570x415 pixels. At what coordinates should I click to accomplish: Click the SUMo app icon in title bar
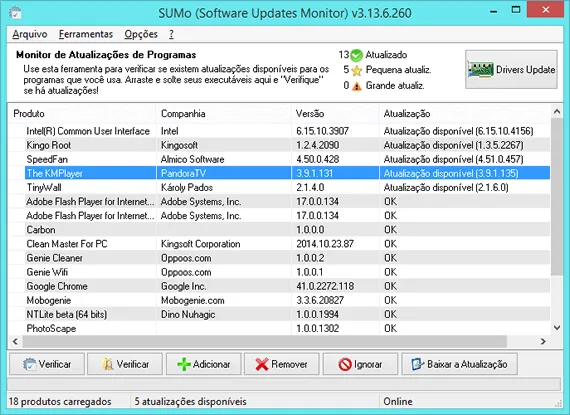click(15, 13)
